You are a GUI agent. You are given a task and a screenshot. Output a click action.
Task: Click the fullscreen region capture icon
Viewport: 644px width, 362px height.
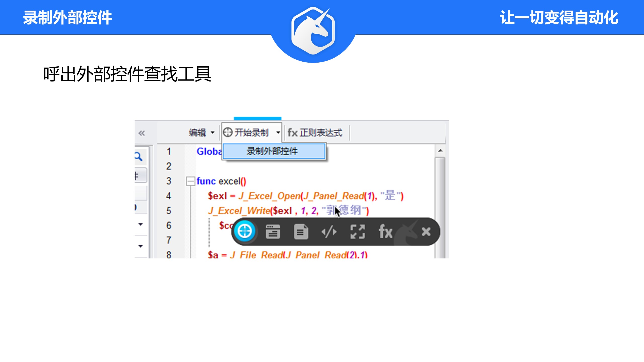(357, 232)
